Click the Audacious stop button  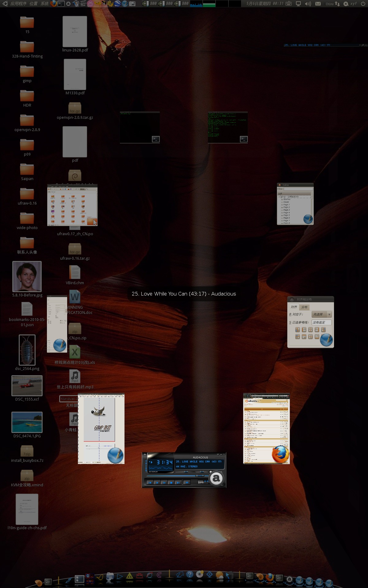tap(171, 482)
